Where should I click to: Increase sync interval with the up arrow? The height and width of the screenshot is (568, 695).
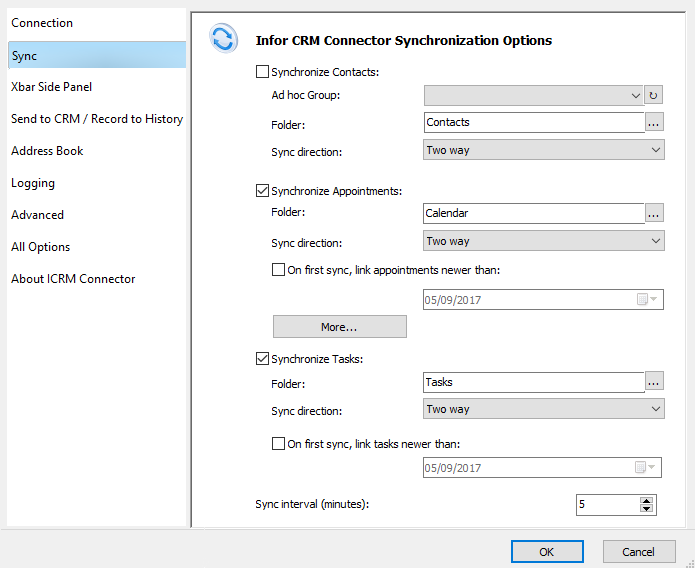[x=647, y=501]
